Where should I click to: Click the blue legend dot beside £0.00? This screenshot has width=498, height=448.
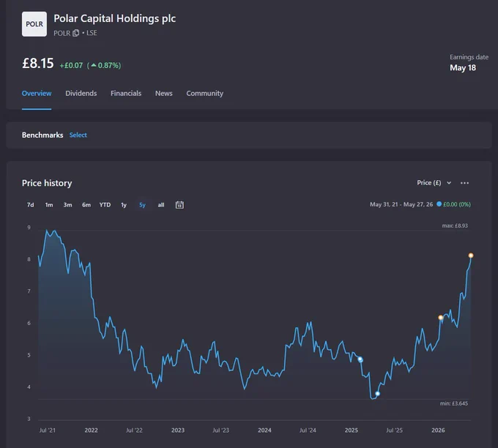point(439,204)
